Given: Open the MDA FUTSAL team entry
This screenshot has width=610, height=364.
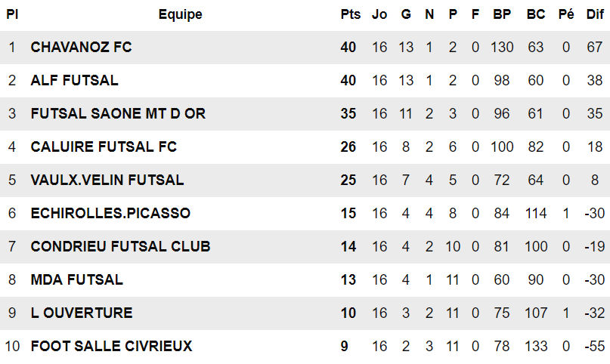Looking at the screenshot, I should coord(76,279).
